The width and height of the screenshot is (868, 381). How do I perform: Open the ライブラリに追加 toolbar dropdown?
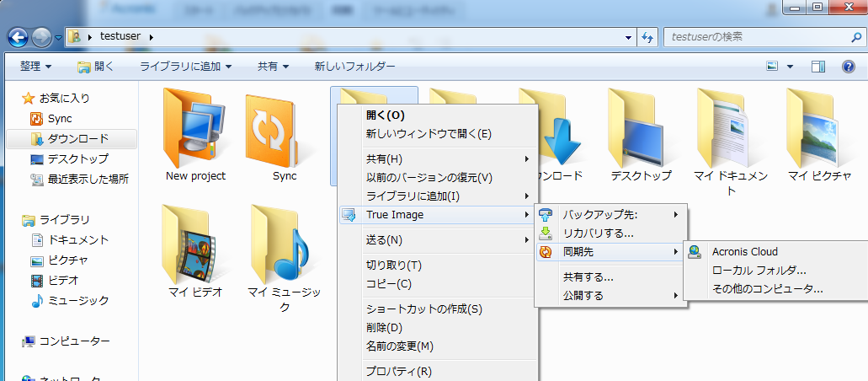pos(185,67)
